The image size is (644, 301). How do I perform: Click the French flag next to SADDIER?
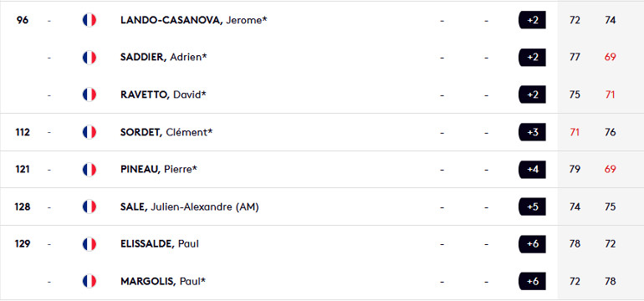coord(89,58)
